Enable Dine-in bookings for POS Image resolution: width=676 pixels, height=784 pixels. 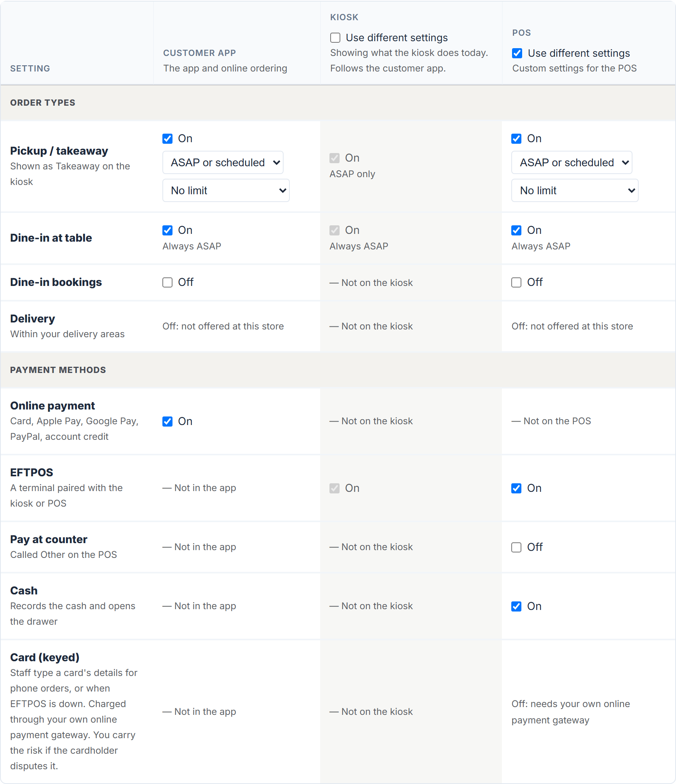[516, 282]
